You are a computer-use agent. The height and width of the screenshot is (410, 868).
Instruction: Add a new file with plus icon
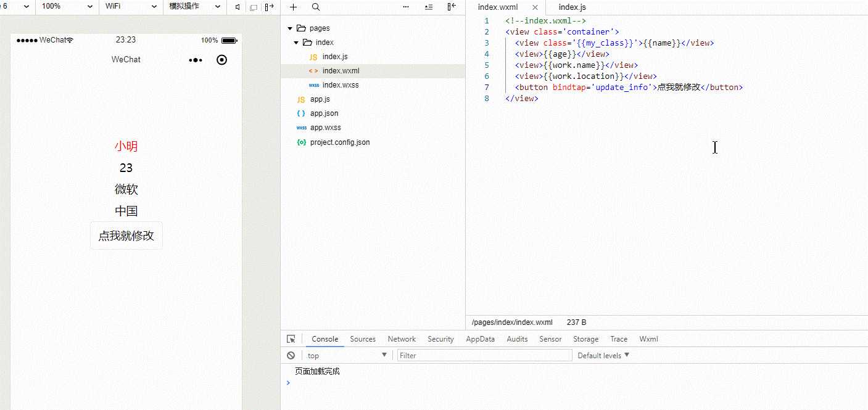coord(293,7)
